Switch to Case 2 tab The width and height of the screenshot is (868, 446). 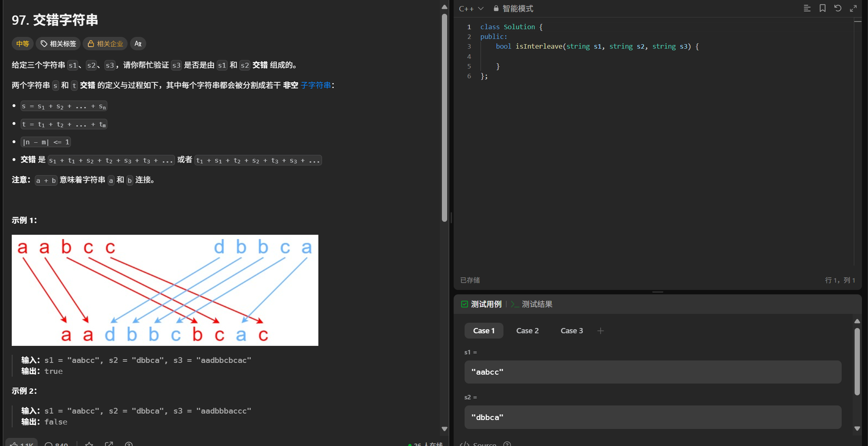(527, 331)
